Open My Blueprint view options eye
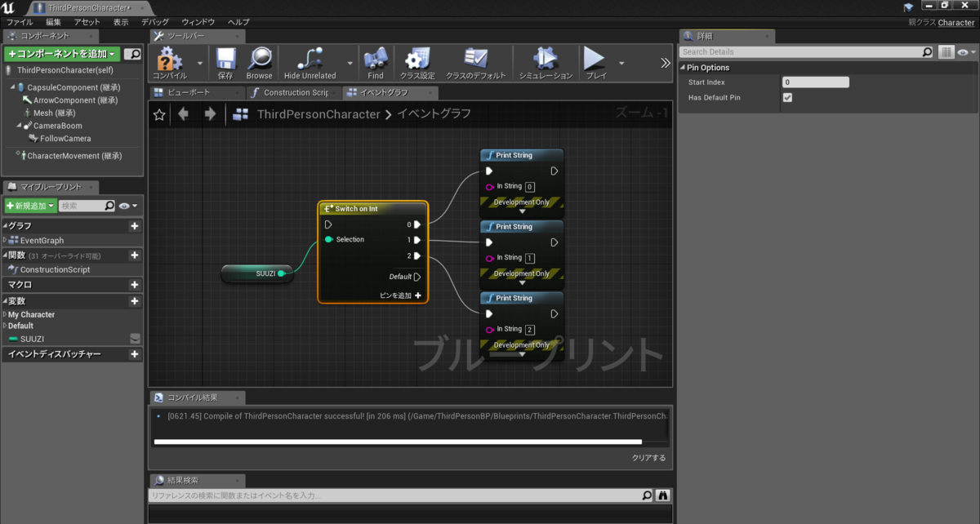 click(128, 206)
